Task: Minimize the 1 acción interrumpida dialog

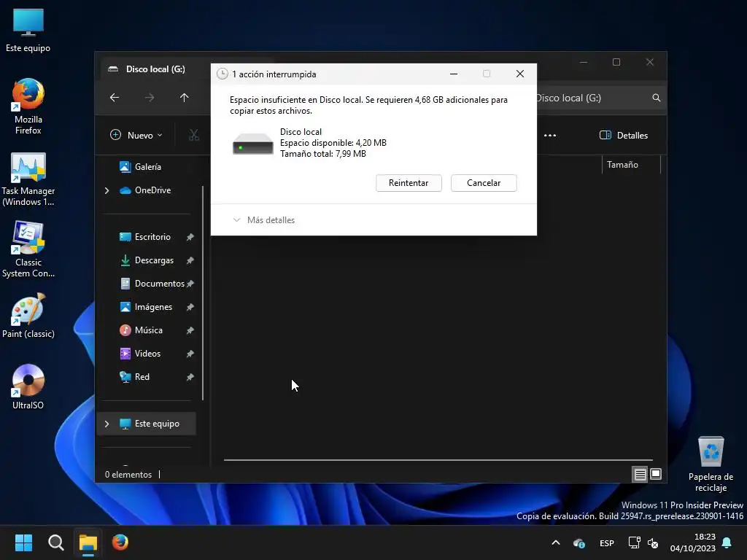Action: 454,74
